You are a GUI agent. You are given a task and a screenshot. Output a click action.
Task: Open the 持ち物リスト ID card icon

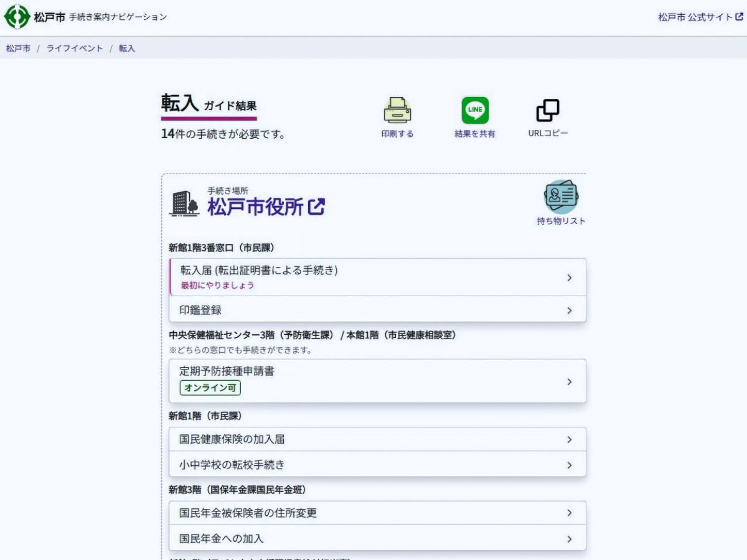561,197
